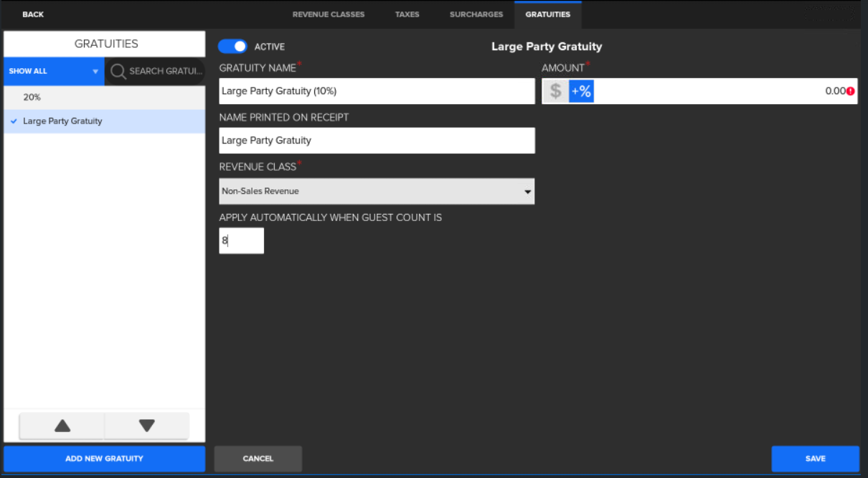
Task: Click Back in the top bar
Action: 33,14
